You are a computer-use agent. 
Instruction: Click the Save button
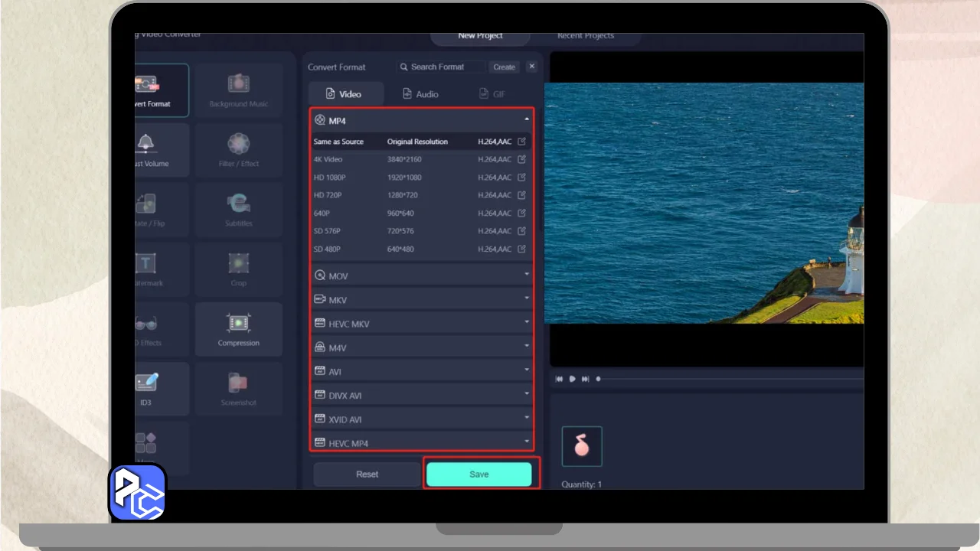pos(479,474)
